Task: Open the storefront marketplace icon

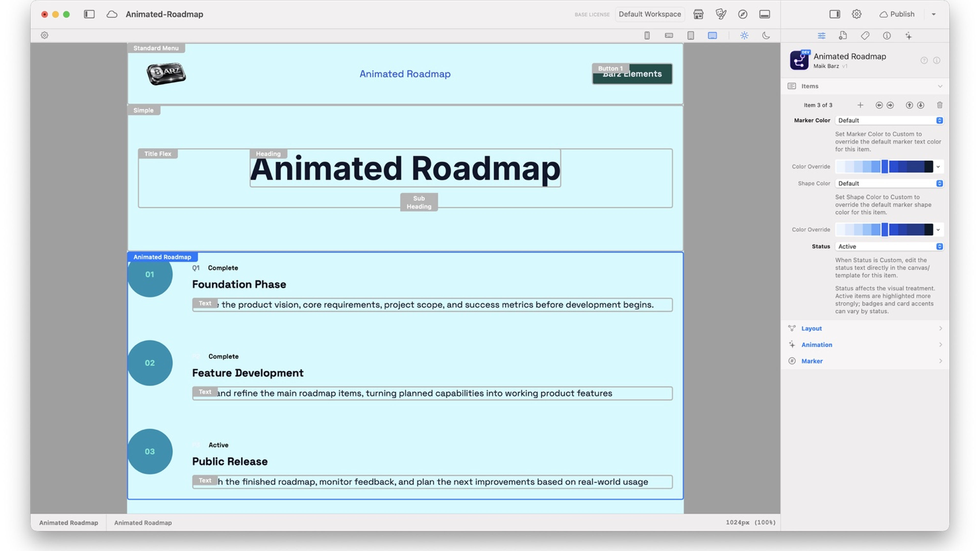Action: click(698, 14)
